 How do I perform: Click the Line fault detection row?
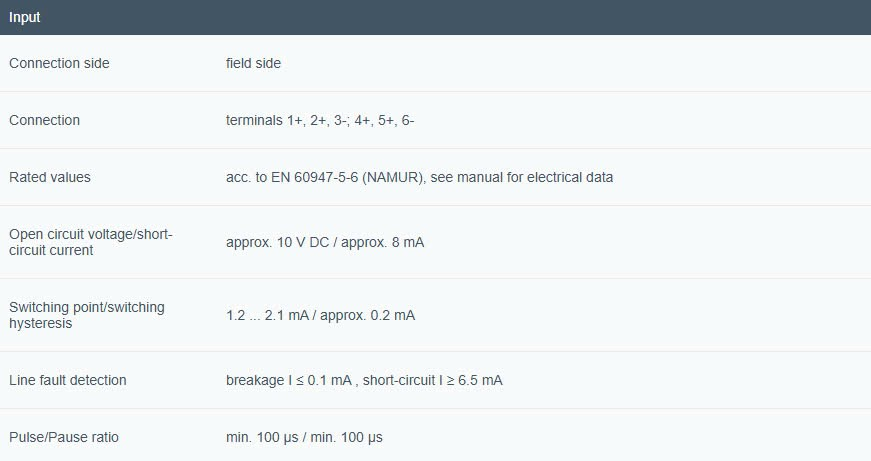click(x=436, y=380)
